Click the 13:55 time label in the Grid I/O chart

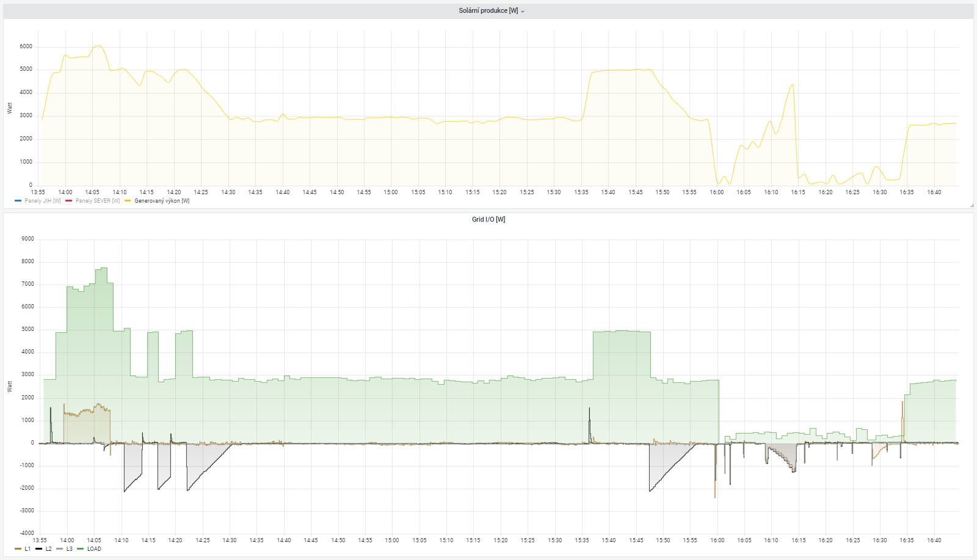point(40,540)
